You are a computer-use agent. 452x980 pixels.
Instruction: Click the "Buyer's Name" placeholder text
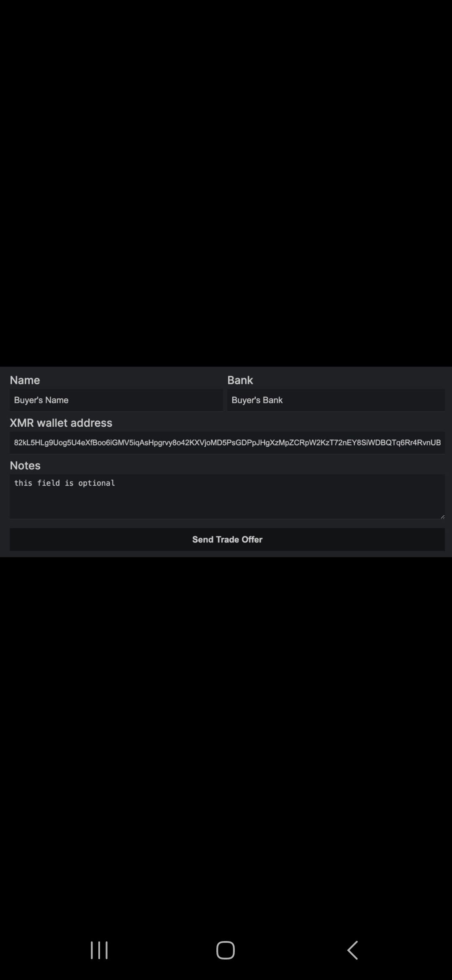click(41, 400)
